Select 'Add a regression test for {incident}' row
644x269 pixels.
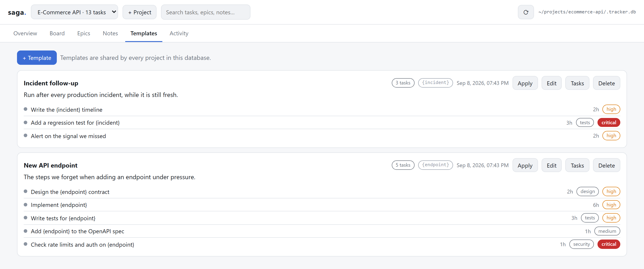tap(322, 123)
